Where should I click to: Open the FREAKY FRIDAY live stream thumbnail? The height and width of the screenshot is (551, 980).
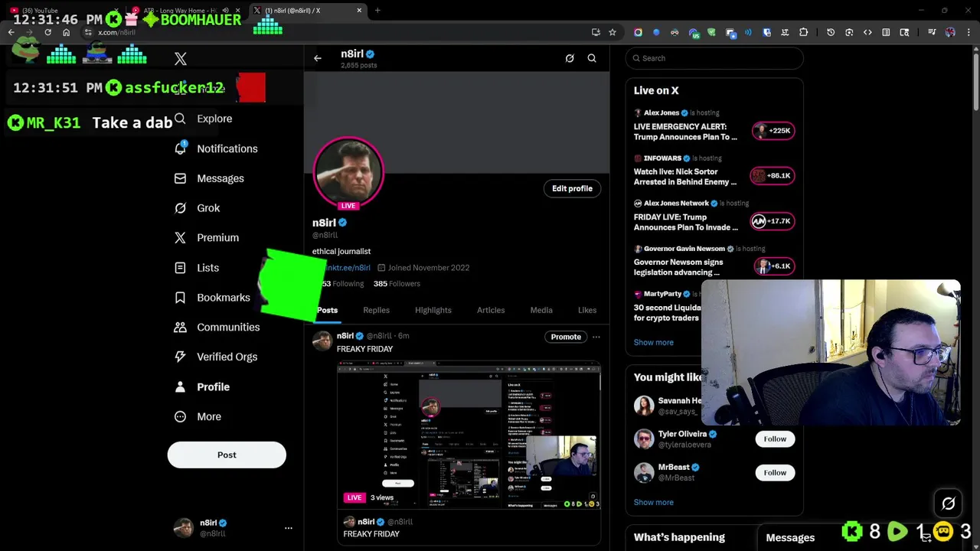pos(469,436)
